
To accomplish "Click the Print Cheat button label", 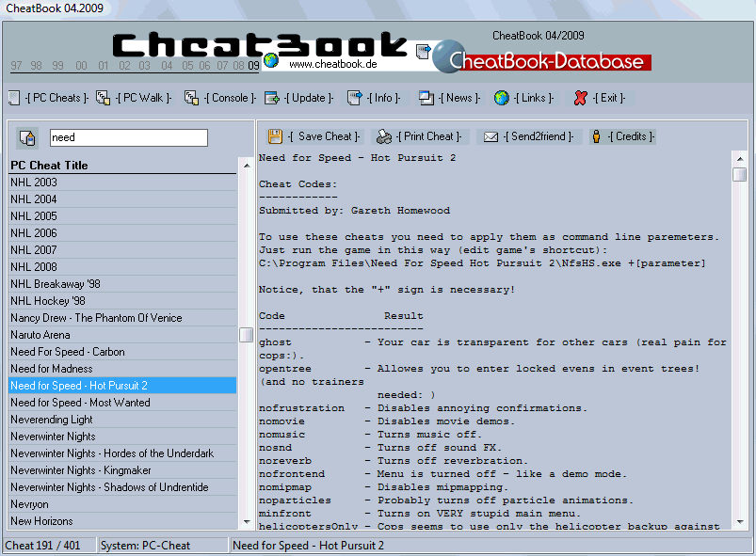I will (x=428, y=136).
